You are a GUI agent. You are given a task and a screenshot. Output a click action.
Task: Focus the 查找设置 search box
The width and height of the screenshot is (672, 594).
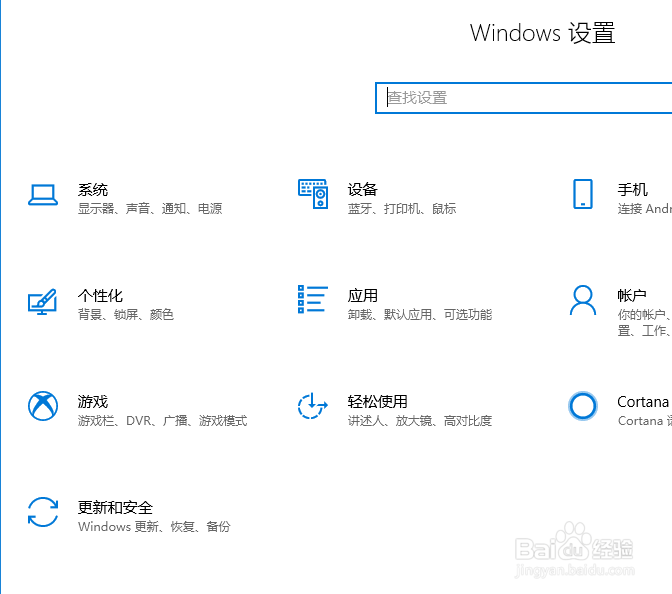coord(524,98)
